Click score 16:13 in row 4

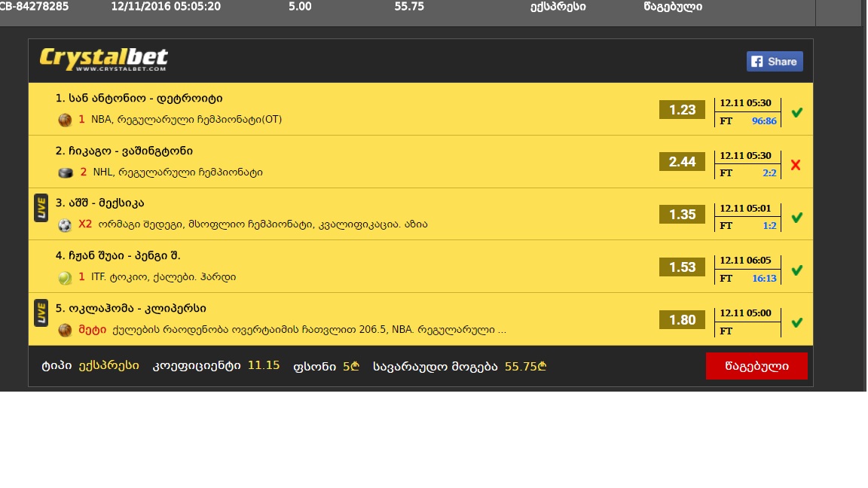[764, 278]
